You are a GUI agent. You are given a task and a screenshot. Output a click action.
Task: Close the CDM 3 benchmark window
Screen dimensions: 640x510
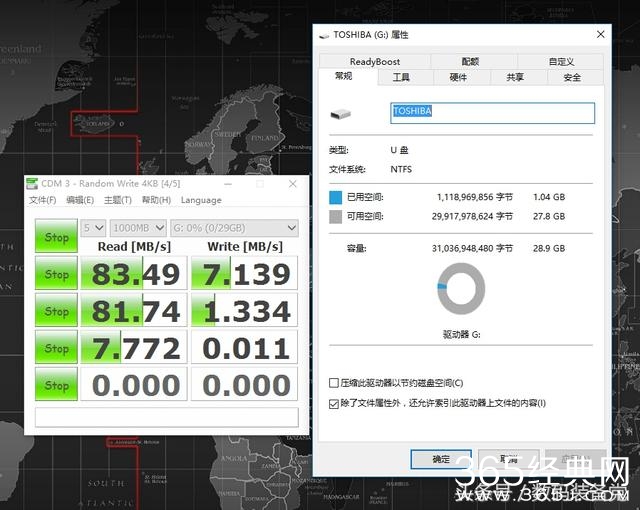click(292, 184)
